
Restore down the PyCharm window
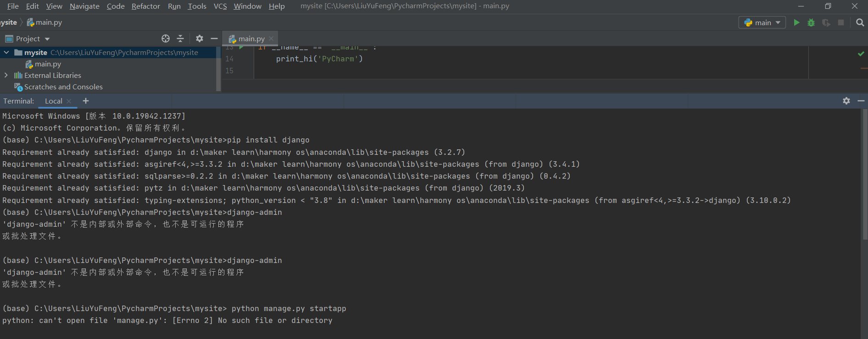tap(828, 6)
